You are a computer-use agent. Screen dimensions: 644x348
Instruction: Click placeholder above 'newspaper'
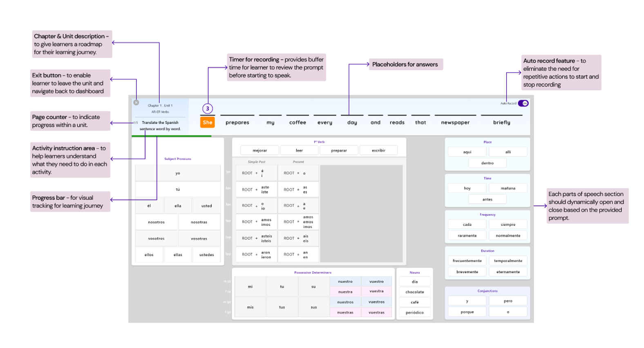click(x=455, y=116)
